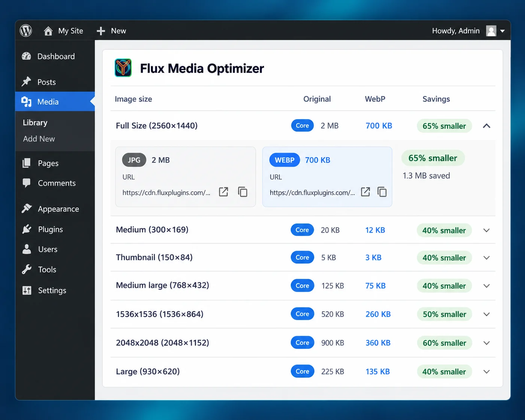Open the Dashboard menu item
The width and height of the screenshot is (525, 420).
click(55, 56)
